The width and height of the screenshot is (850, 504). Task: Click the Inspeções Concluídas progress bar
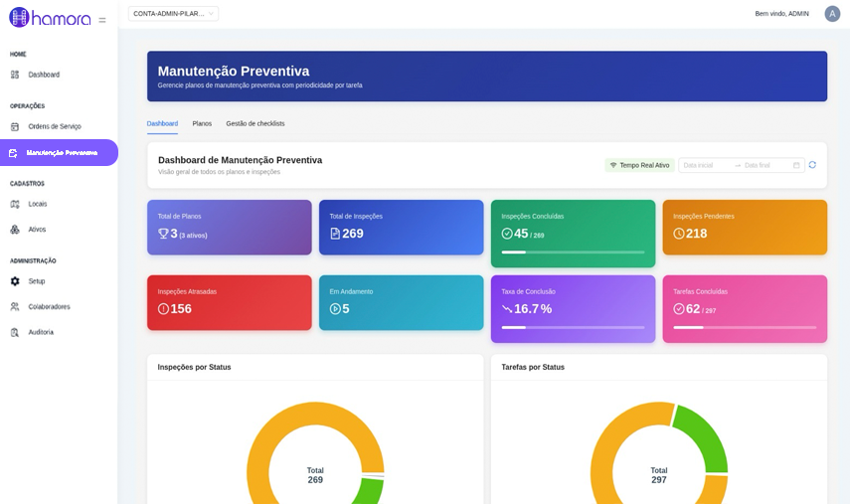[573, 252]
